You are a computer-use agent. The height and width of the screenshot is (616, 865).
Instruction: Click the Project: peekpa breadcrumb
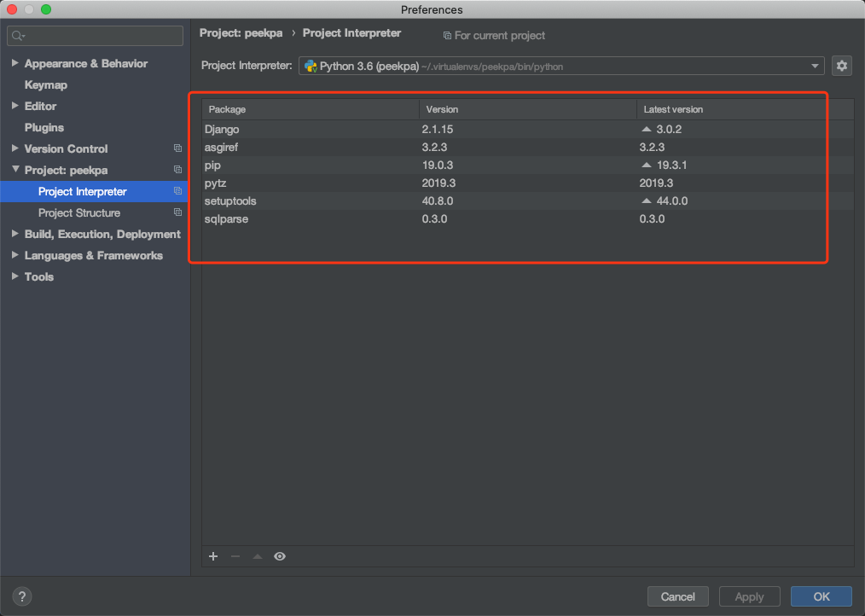coord(241,33)
